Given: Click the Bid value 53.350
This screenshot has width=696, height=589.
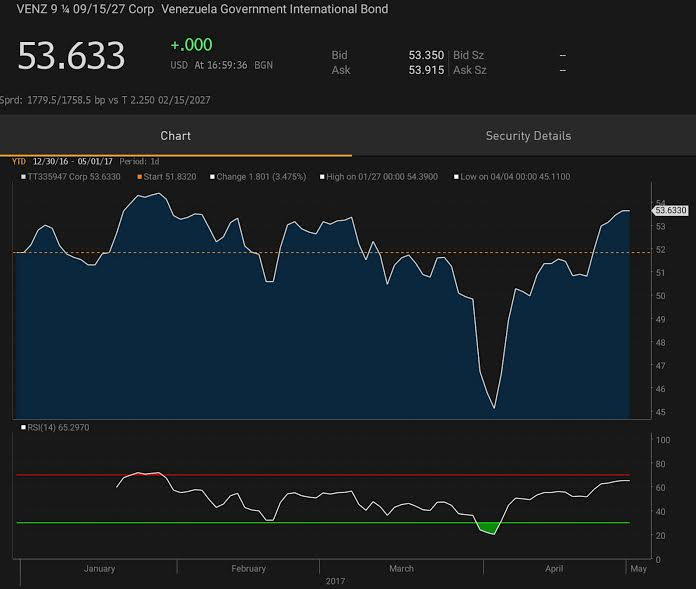Looking at the screenshot, I should point(426,55).
